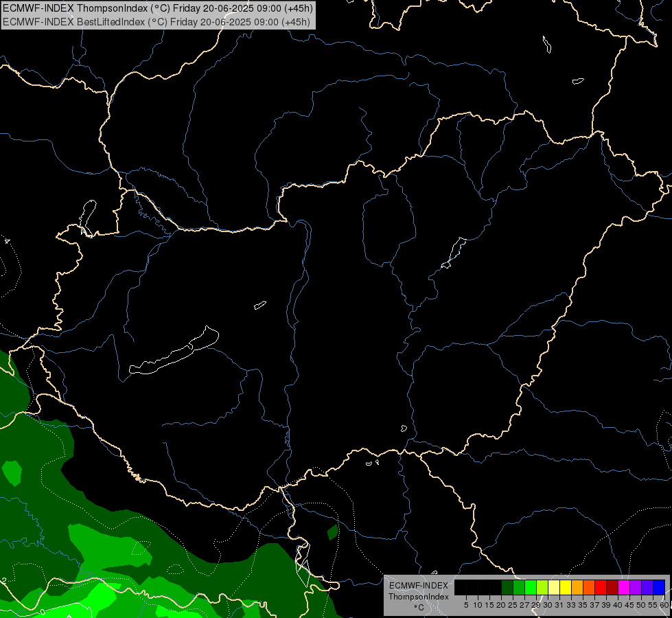
Task: Click the blue 55–60 legend swatch
Action: tap(659, 587)
